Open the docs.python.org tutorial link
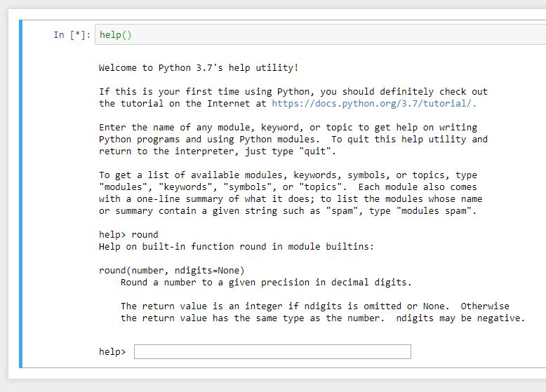The height and width of the screenshot is (392, 546). [x=374, y=104]
